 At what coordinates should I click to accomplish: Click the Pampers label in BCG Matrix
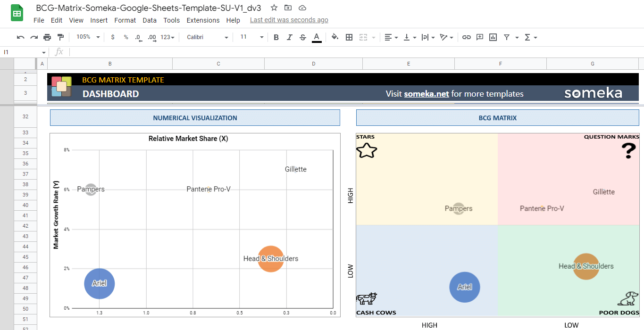coord(459,208)
